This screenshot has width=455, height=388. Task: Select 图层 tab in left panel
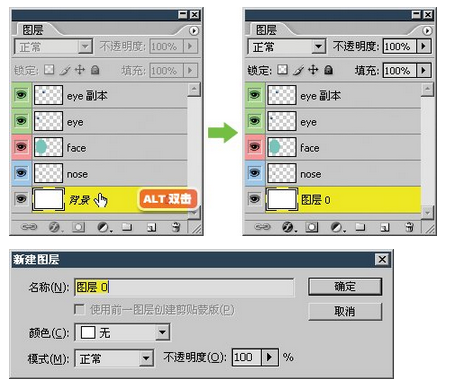(32, 30)
